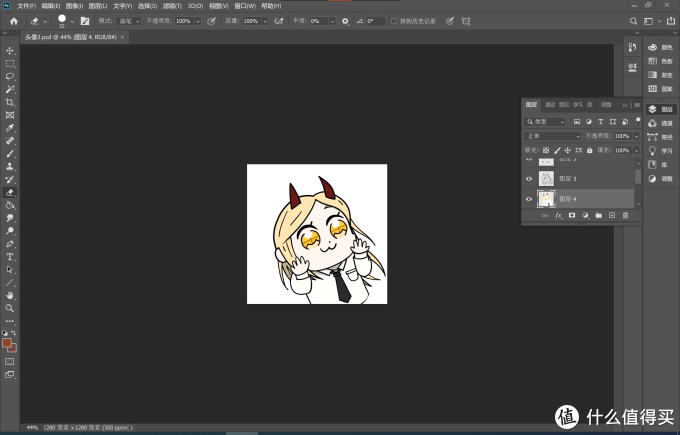Toggle layer filtering switch on or off

pos(638,121)
